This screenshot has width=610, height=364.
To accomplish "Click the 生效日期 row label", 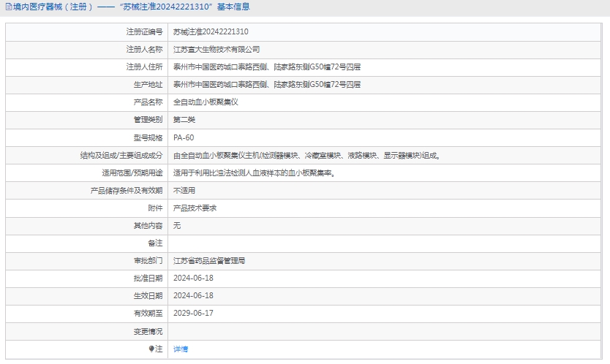I will point(148,296).
